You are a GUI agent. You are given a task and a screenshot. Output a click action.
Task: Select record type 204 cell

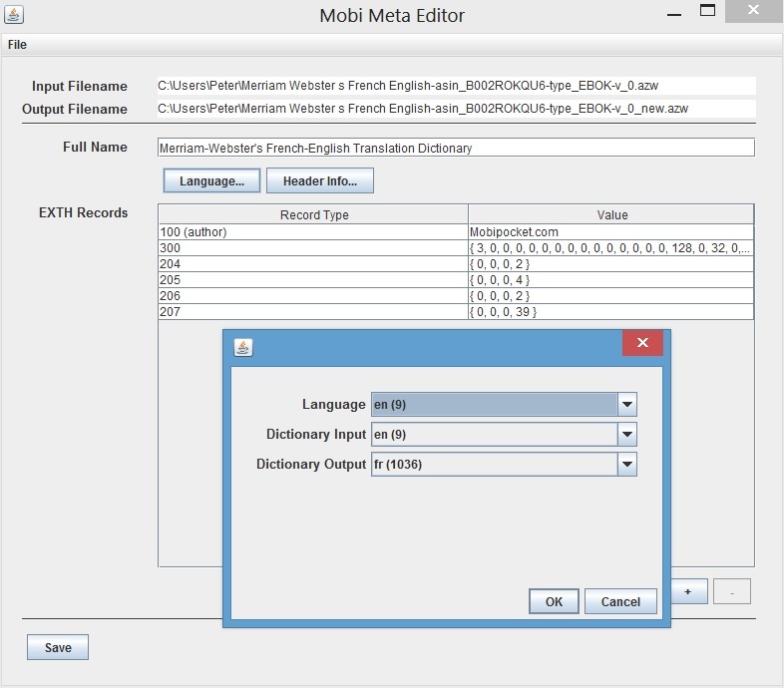(313, 264)
